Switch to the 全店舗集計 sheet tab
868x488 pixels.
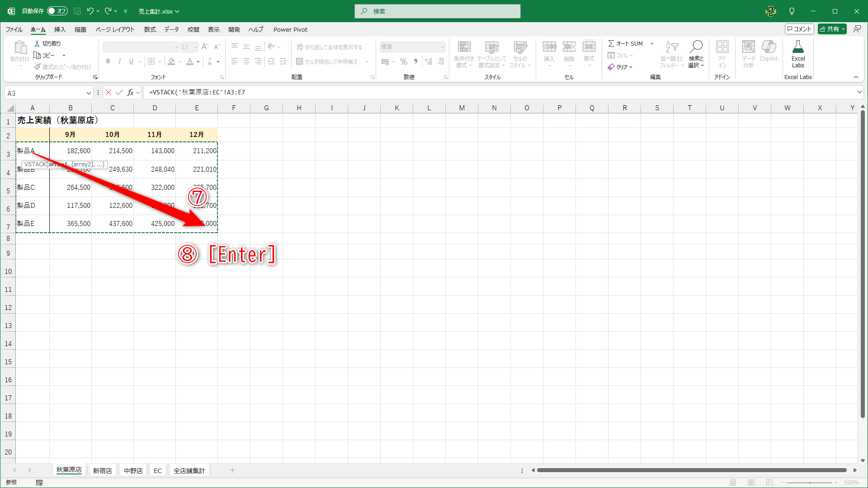point(189,470)
